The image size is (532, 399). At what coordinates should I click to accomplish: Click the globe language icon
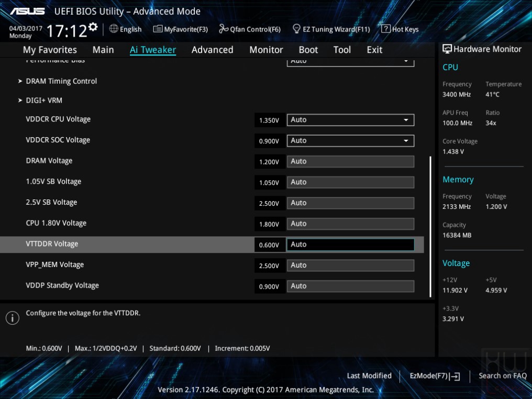(x=114, y=29)
